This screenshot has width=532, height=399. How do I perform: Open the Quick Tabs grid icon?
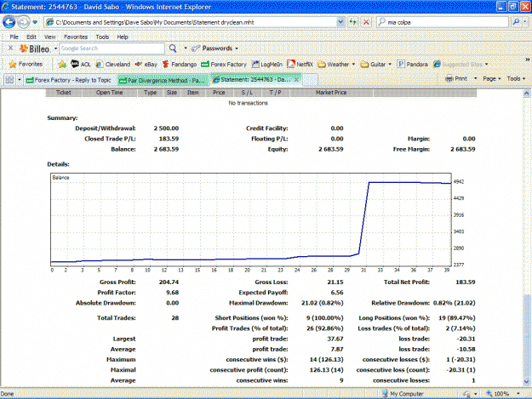click(9, 80)
